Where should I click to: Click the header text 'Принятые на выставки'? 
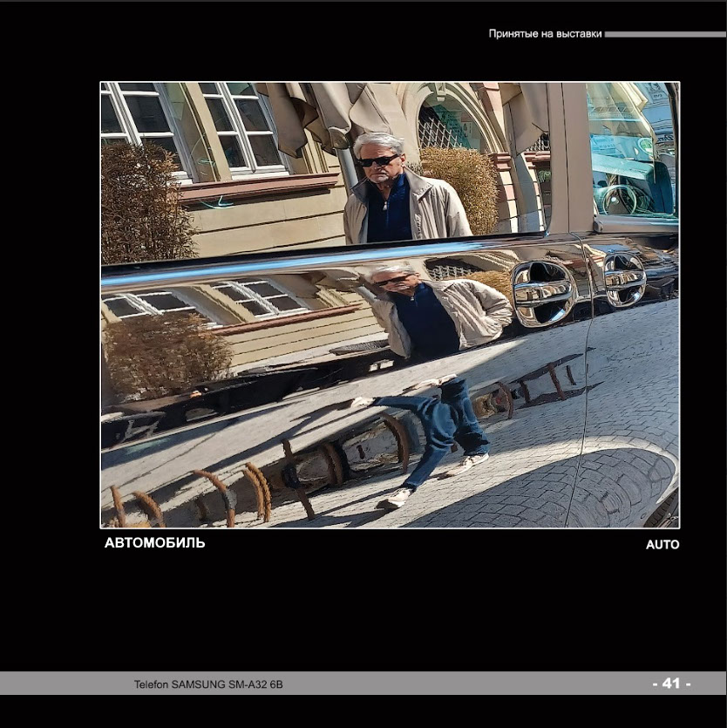click(x=545, y=34)
